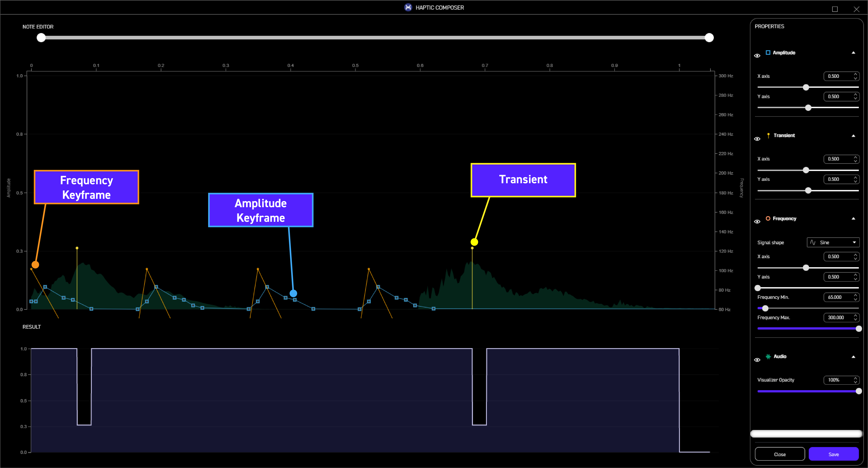Screen dimensions: 868x468
Task: Click the sine wave shape icon
Action: pos(813,243)
